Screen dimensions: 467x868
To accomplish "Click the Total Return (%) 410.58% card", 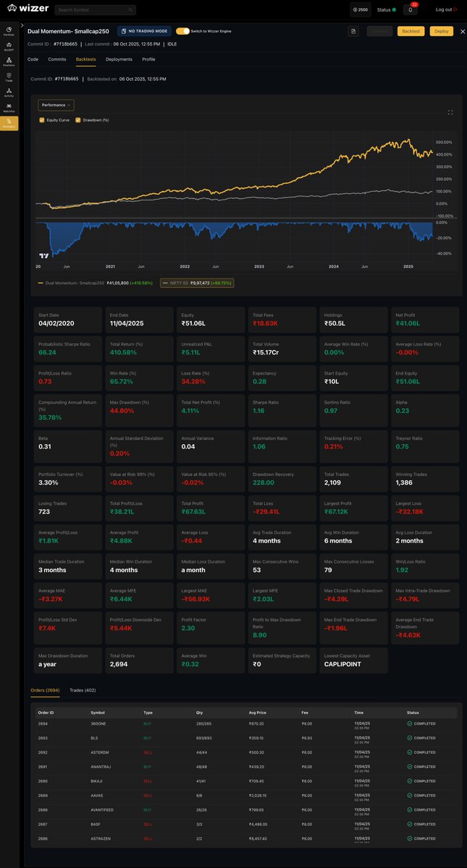I will (x=140, y=348).
